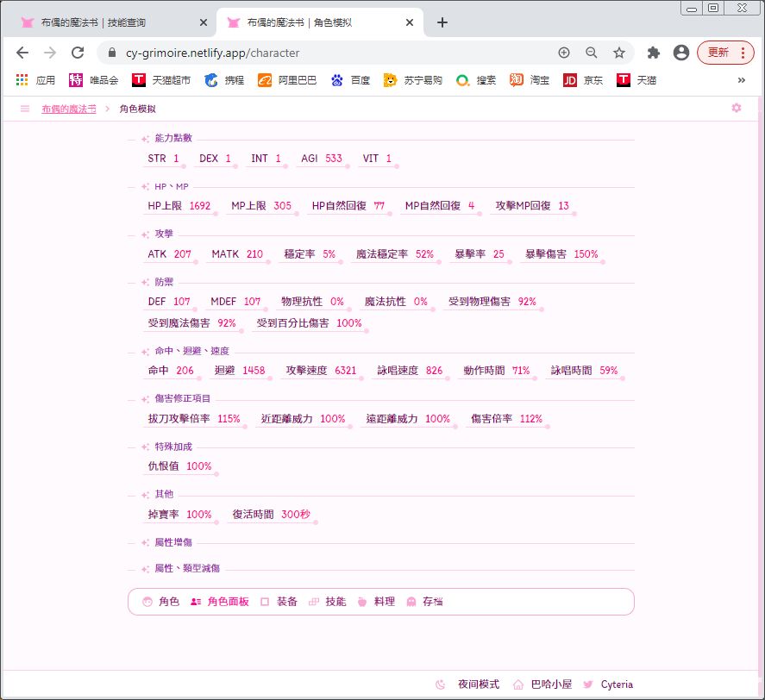Select the 料理 tab in bottom bar
Screen dimensions: 765x700
point(376,602)
